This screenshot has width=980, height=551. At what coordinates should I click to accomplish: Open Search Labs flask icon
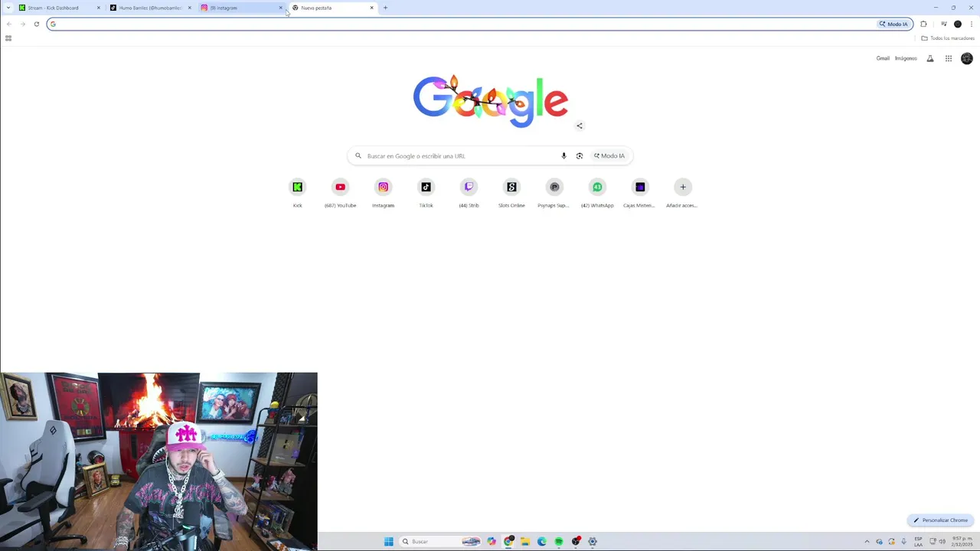click(930, 58)
